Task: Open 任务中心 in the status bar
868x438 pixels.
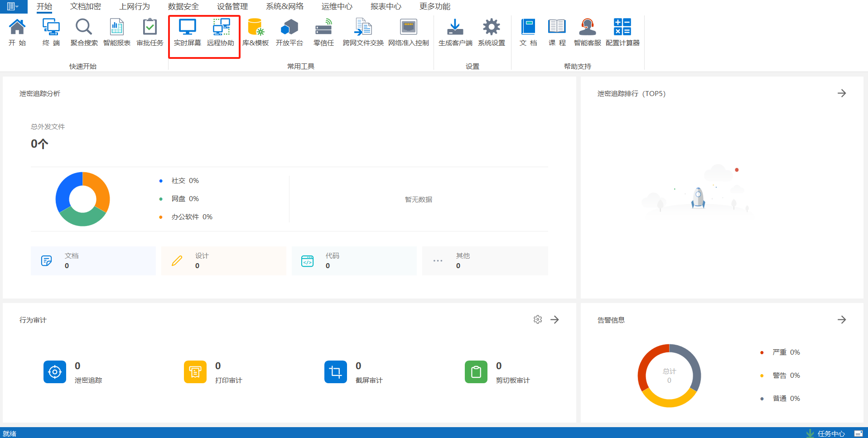Action: [x=830, y=433]
